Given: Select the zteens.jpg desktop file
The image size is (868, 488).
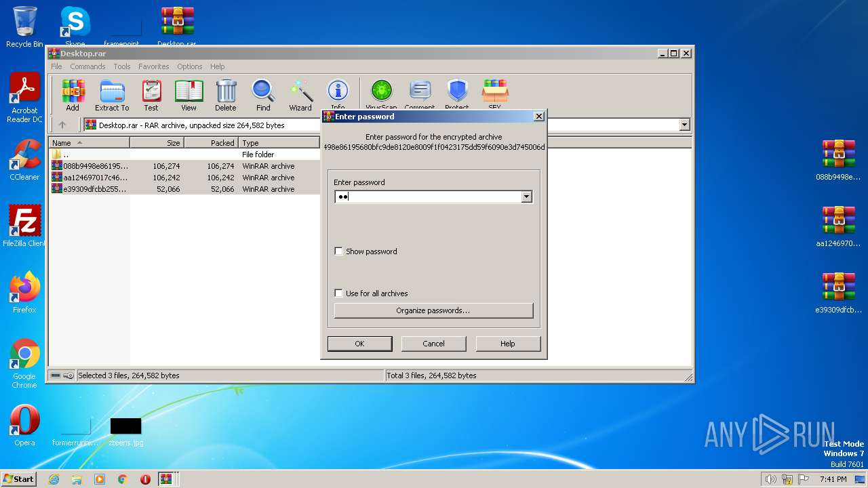Looking at the screenshot, I should (x=126, y=431).
